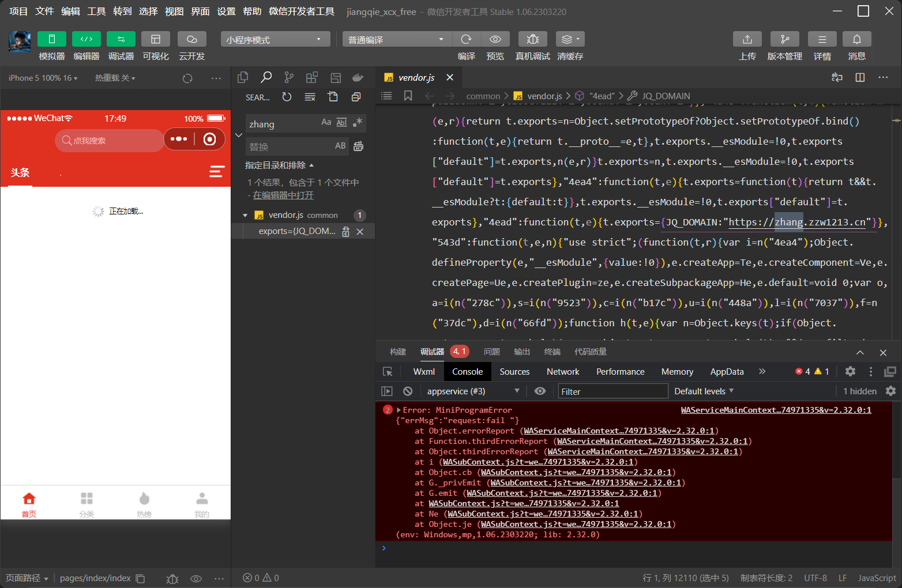Screen dimensions: 902x588
Task: Clear the search results list
Action: pos(310,97)
